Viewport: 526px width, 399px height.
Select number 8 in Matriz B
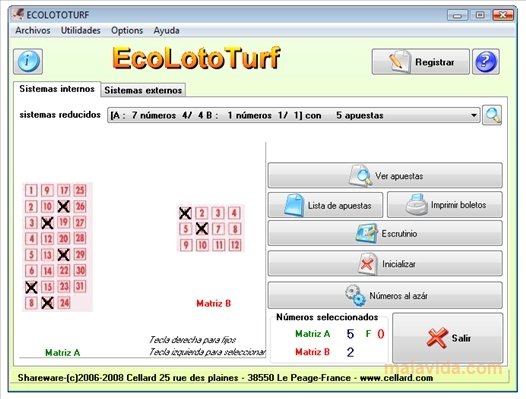(234, 229)
